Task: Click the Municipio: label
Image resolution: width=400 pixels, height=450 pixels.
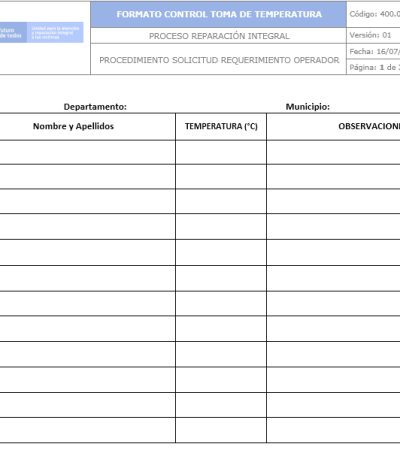Action: pos(308,107)
